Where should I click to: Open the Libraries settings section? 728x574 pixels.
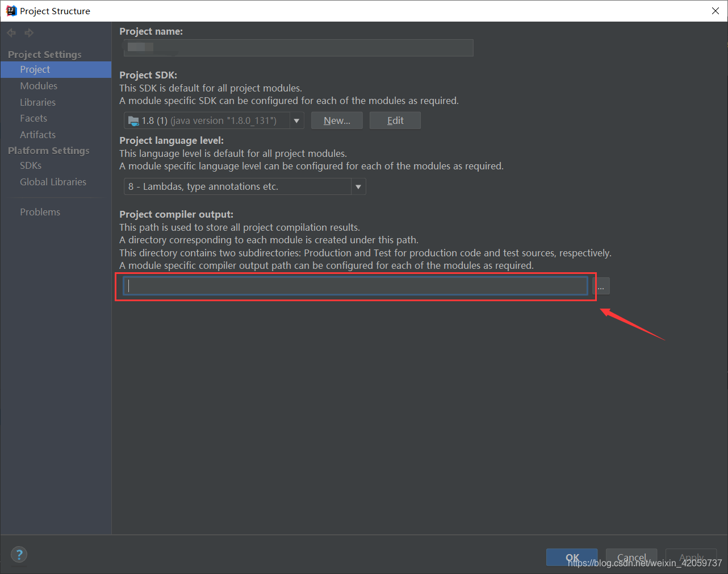click(x=37, y=102)
